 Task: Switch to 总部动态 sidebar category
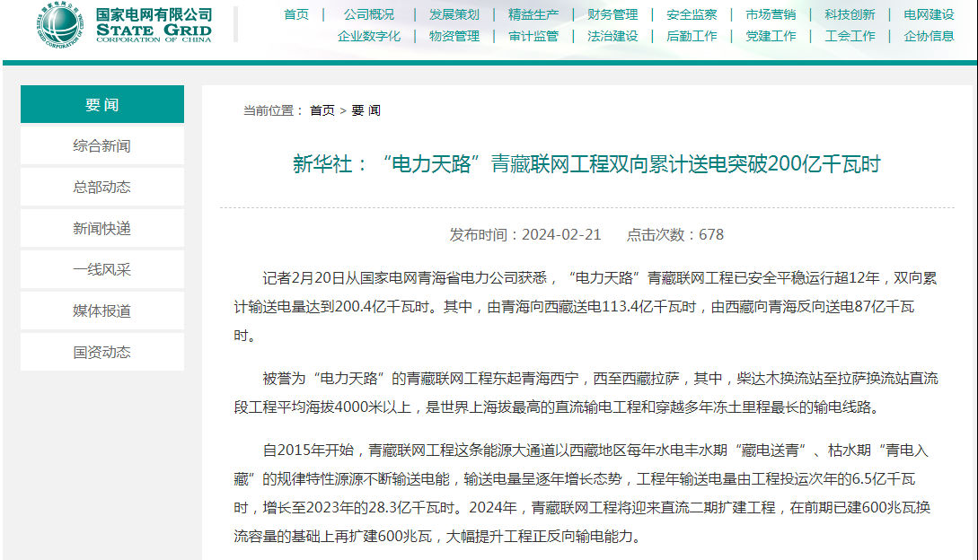(x=102, y=188)
